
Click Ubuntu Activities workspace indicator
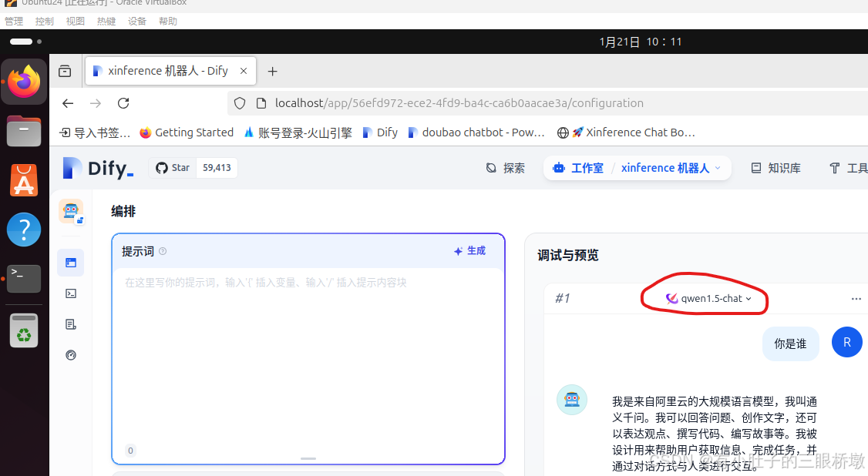(x=25, y=42)
